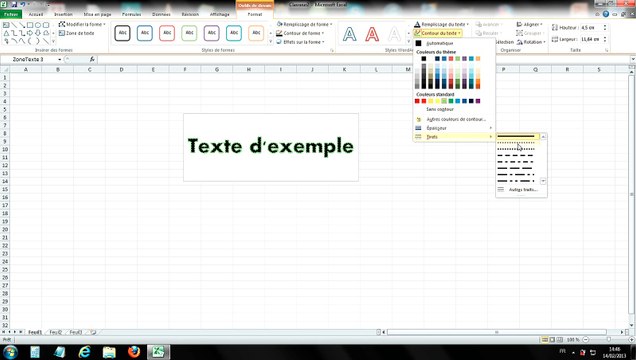Screen dimensions: 636x360
Task: Choose Sans contour option
Action: (x=454, y=109)
